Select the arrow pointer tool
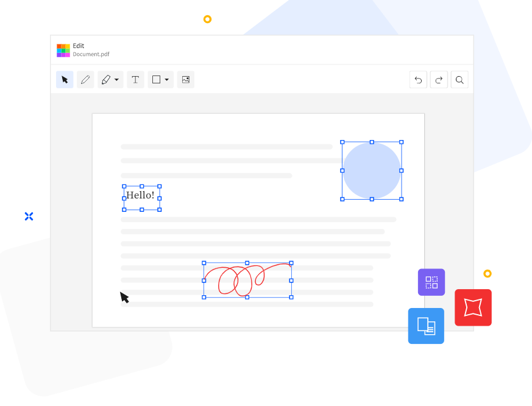Image resolution: width=532 pixels, height=406 pixels. click(65, 80)
